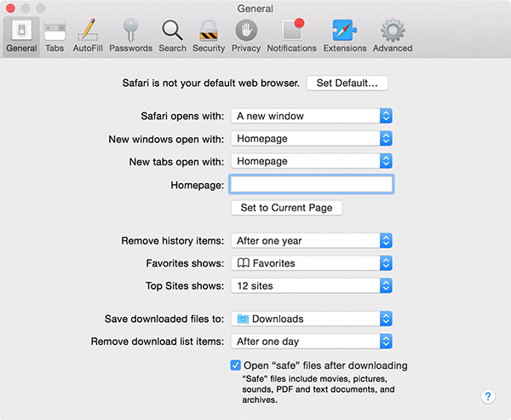Open the Tabs preferences pane
The image size is (511, 420).
pyautogui.click(x=55, y=36)
